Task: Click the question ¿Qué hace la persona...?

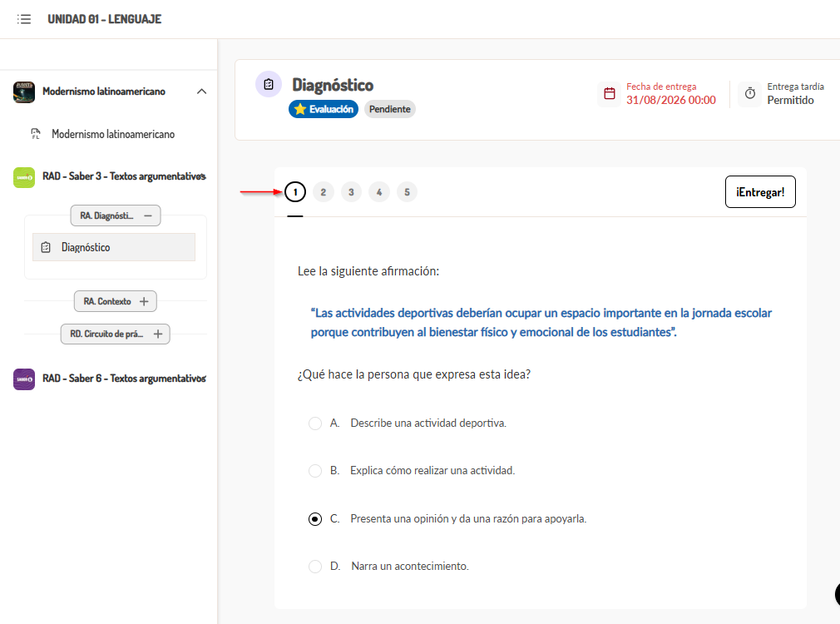Action: tap(414, 374)
